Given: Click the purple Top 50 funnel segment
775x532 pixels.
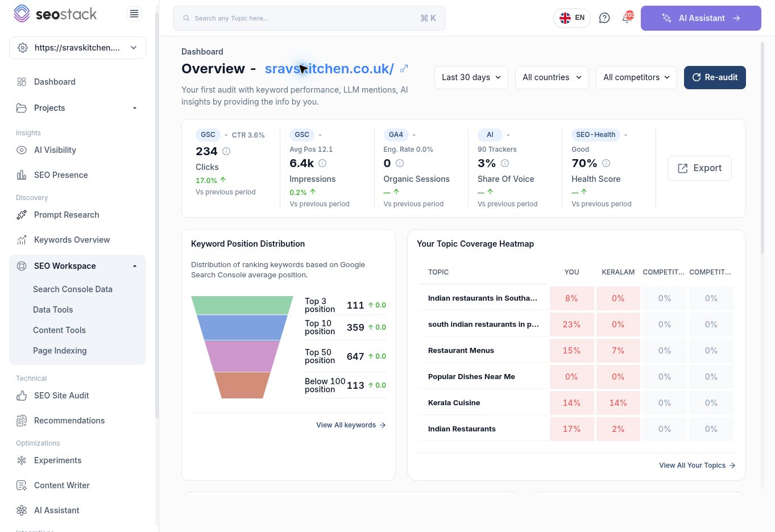Looking at the screenshot, I should click(x=242, y=356).
